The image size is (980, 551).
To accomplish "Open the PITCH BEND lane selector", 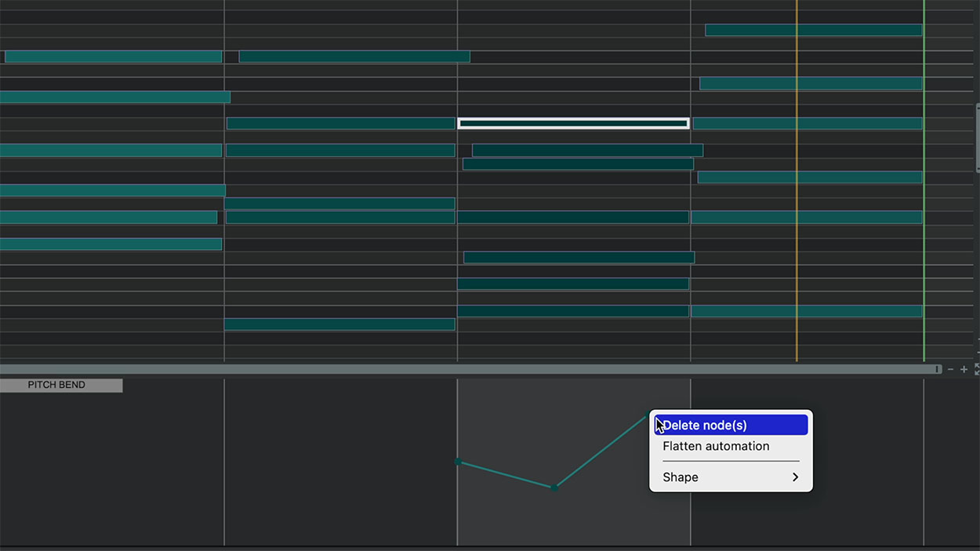I will [60, 385].
